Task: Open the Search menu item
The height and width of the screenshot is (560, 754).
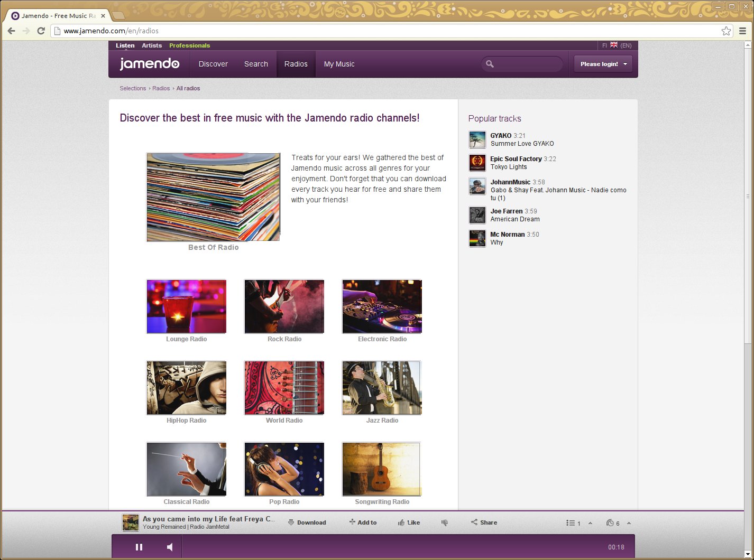Action: (256, 64)
